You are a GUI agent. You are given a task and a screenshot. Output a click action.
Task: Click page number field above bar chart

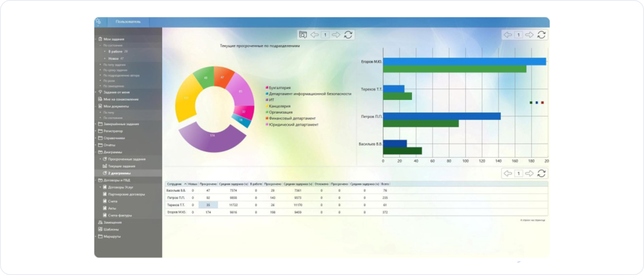point(518,35)
